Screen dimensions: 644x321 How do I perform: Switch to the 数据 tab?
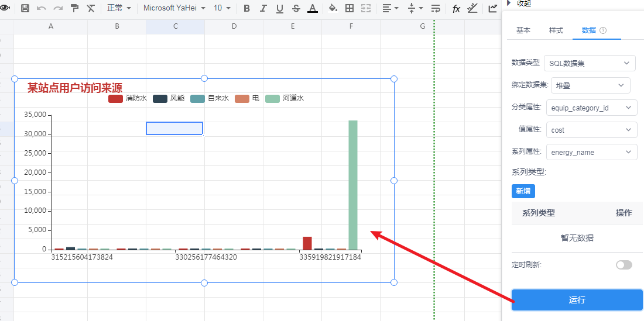tap(588, 30)
